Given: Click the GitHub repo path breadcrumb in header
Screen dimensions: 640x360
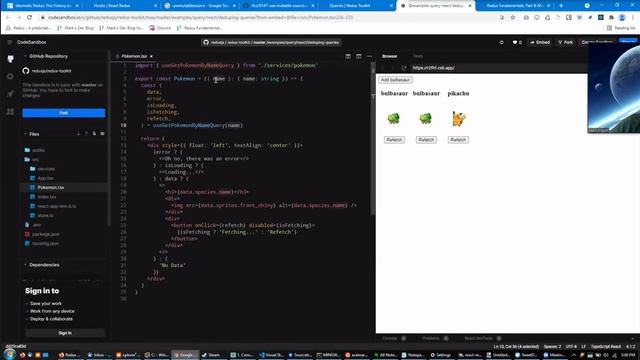Looking at the screenshot, I should click(271, 42).
